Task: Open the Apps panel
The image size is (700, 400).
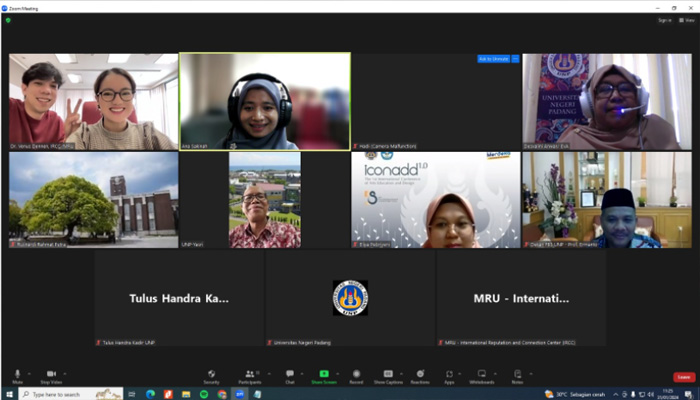Action: tap(449, 376)
